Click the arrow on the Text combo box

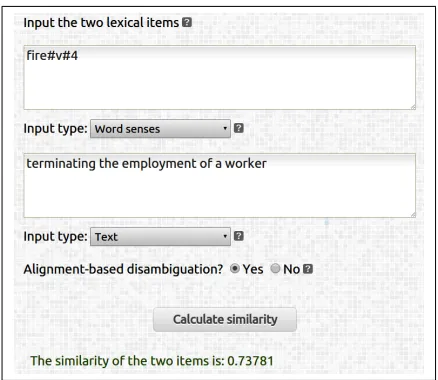pyautogui.click(x=225, y=237)
